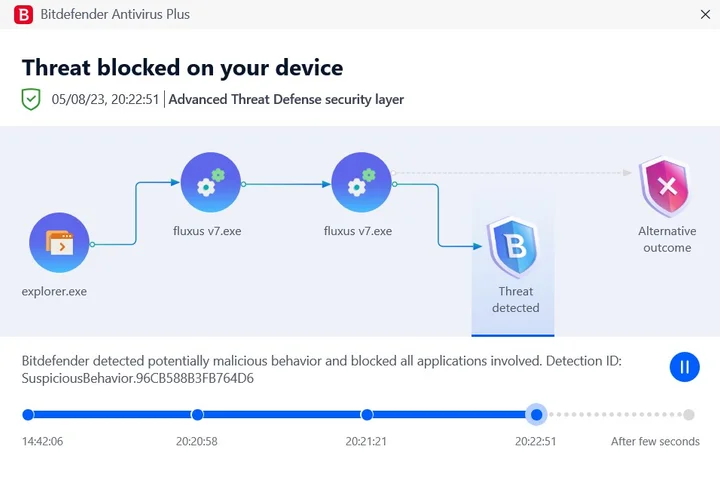The width and height of the screenshot is (720, 480).
Task: Click the Alternative outcome label
Action: click(667, 239)
